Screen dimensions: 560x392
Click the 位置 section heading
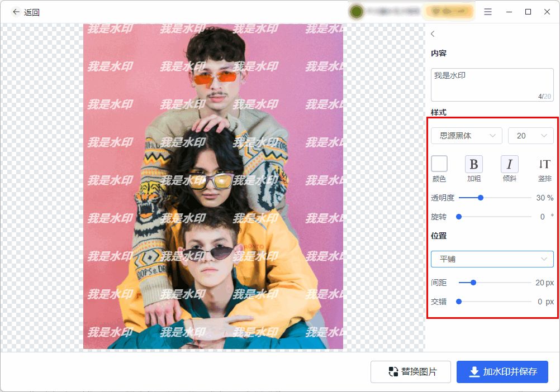click(x=439, y=236)
